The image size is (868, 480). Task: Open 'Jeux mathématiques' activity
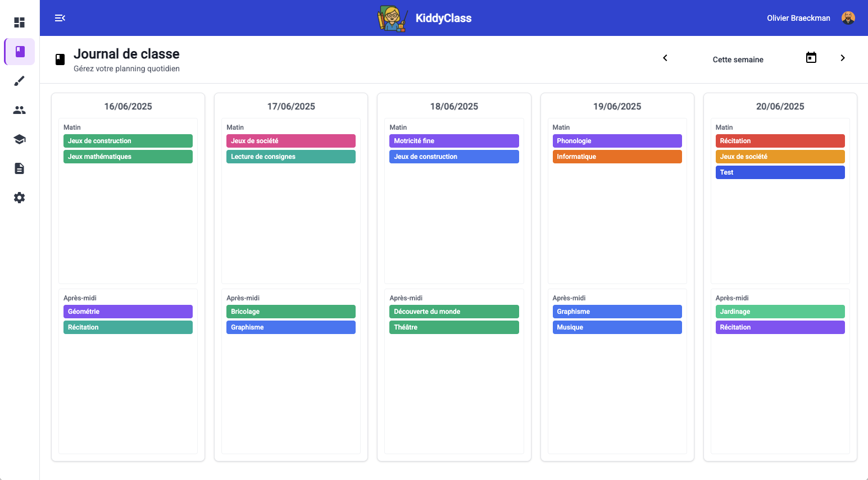click(x=128, y=157)
